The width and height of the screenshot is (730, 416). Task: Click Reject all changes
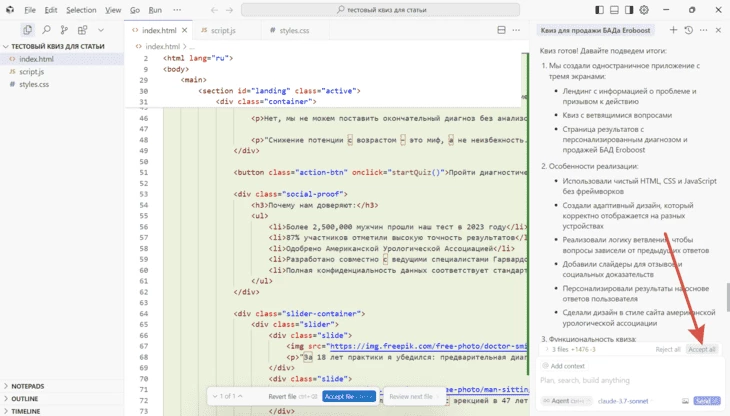pos(668,349)
